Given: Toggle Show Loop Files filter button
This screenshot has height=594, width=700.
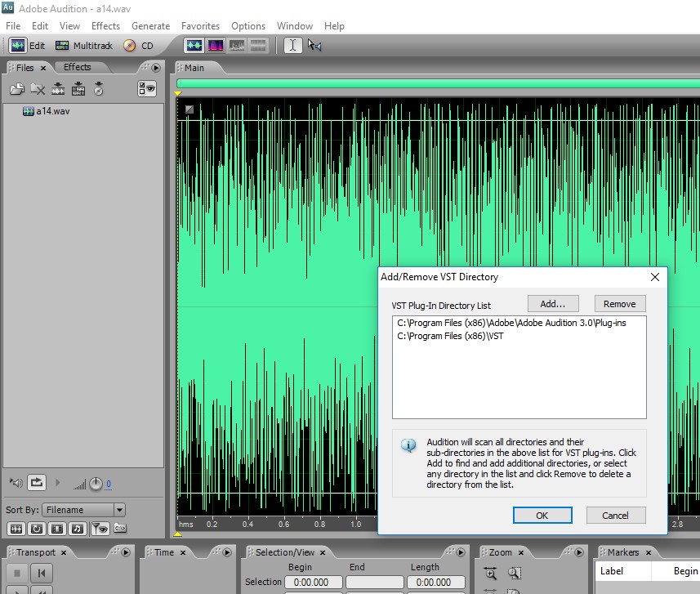Looking at the screenshot, I should [37, 529].
